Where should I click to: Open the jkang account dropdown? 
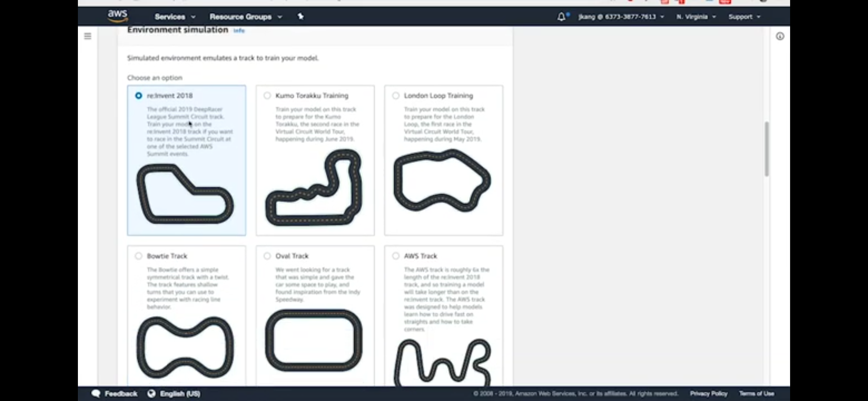pyautogui.click(x=621, y=17)
